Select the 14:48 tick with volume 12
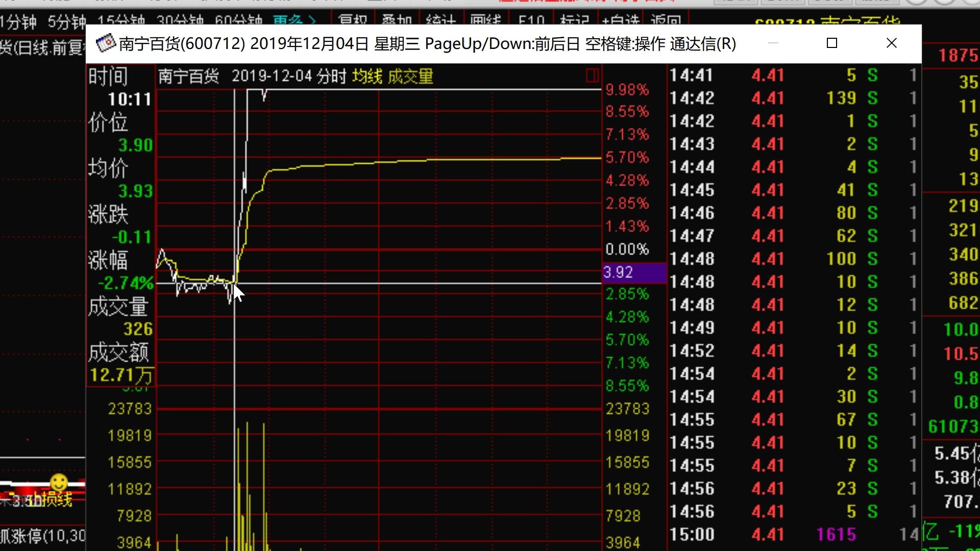Screen dimensions: 980x551 click(x=794, y=305)
